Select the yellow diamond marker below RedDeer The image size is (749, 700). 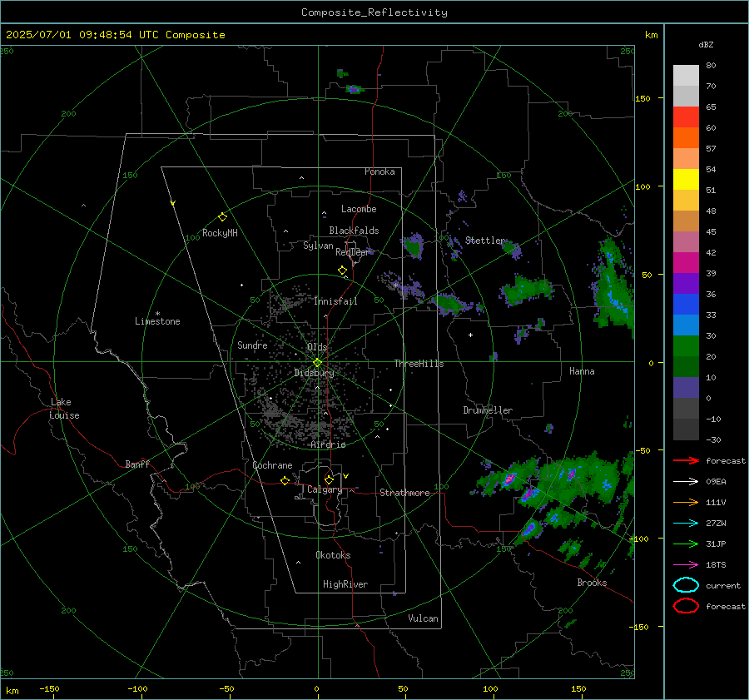[342, 271]
